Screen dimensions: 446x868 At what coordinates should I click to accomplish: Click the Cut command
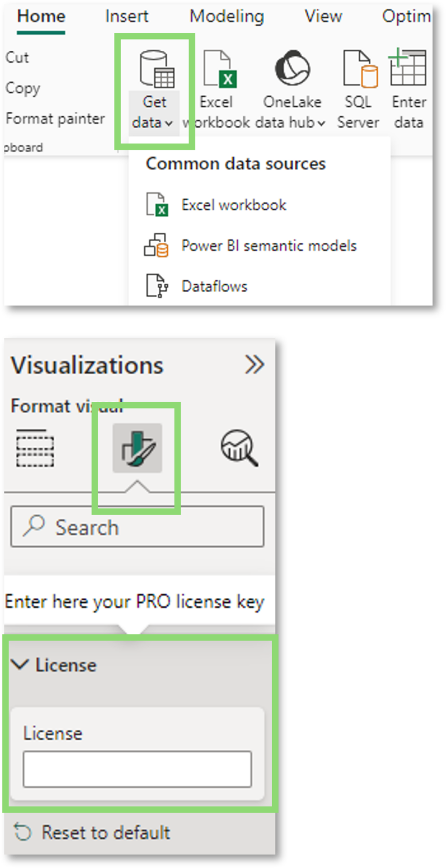17,58
